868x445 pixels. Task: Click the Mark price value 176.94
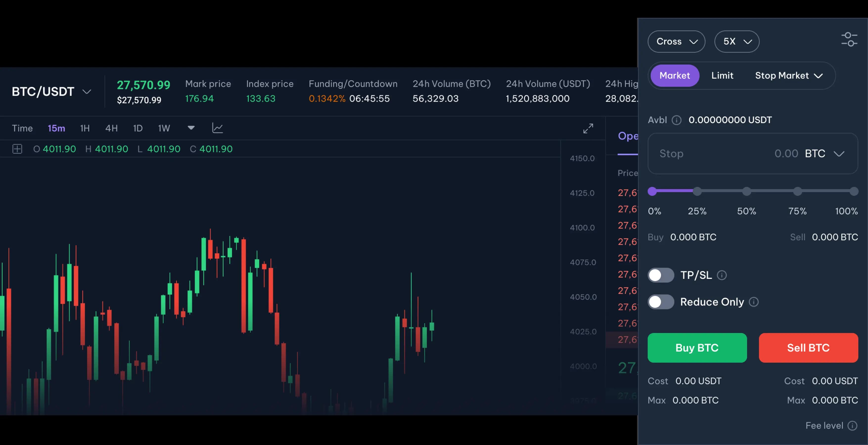[199, 99]
